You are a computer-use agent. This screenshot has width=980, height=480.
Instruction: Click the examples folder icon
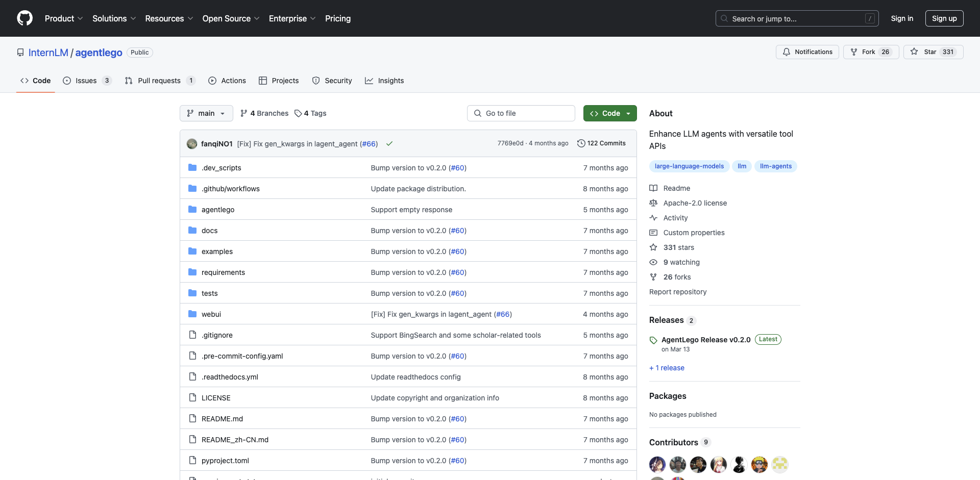click(x=192, y=251)
